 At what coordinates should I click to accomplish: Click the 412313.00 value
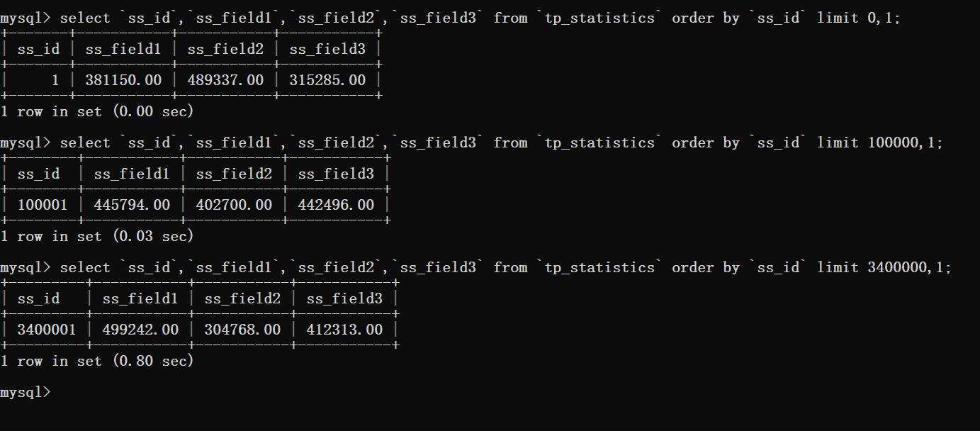click(344, 330)
